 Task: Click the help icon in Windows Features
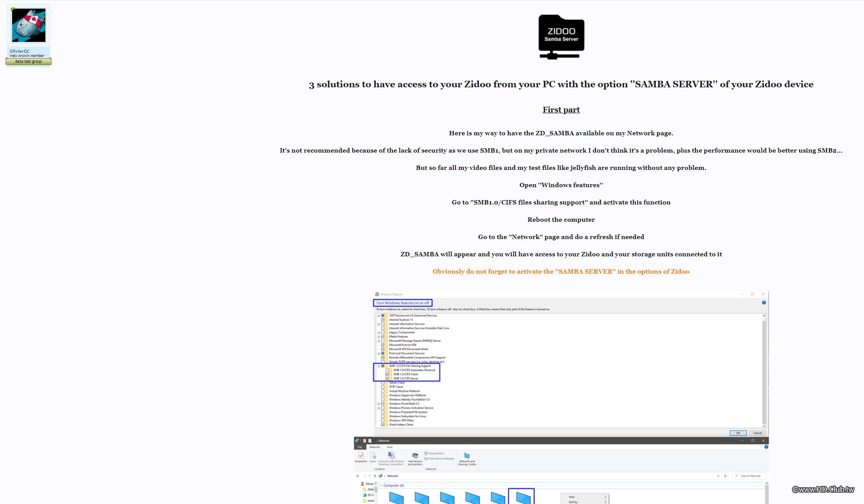point(764,303)
